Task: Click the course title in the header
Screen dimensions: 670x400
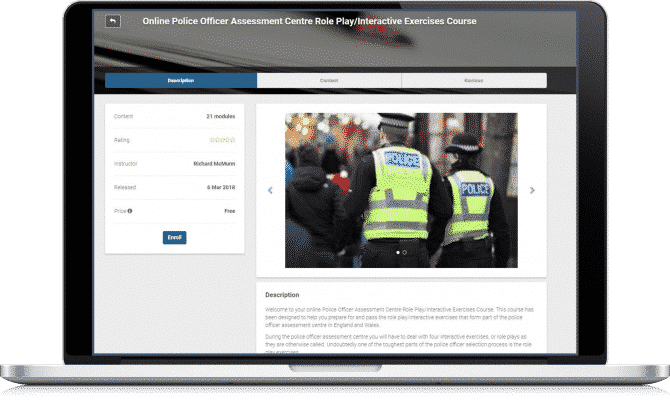Action: coord(308,21)
